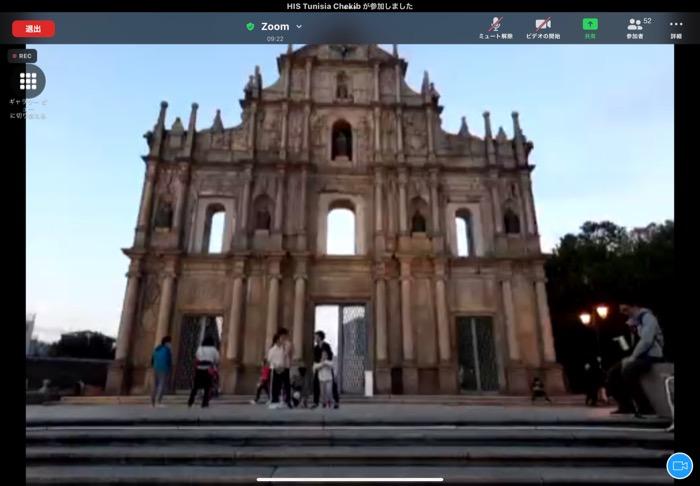Switch to gallery view grid icon
This screenshot has height=486, width=700.
point(28,81)
